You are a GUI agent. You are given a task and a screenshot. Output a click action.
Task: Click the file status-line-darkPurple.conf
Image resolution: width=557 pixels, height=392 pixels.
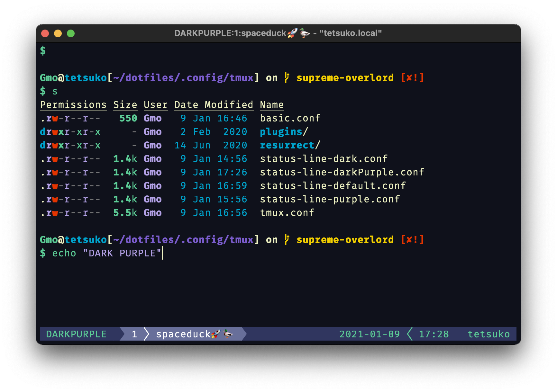pos(342,172)
